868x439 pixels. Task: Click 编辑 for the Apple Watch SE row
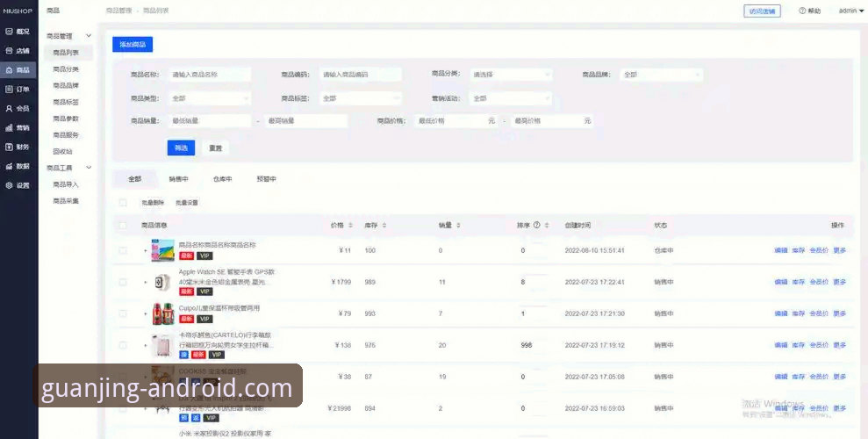click(x=780, y=283)
